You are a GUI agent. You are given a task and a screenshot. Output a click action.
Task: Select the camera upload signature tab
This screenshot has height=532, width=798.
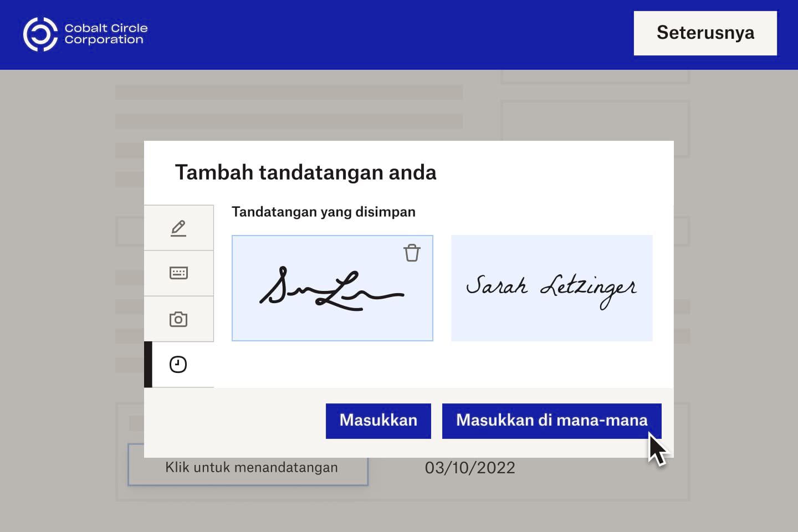coord(178,319)
